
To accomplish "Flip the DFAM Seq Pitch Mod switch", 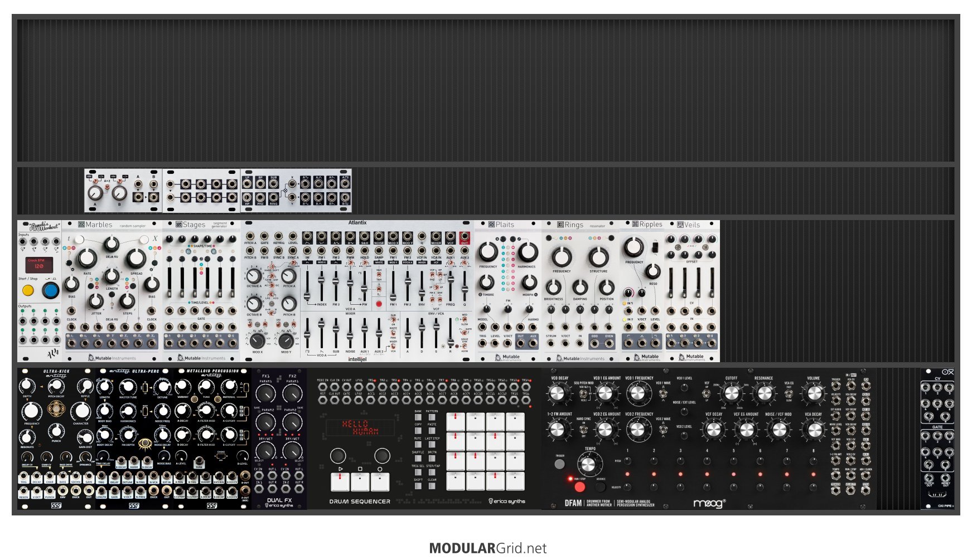I will tap(583, 395).
